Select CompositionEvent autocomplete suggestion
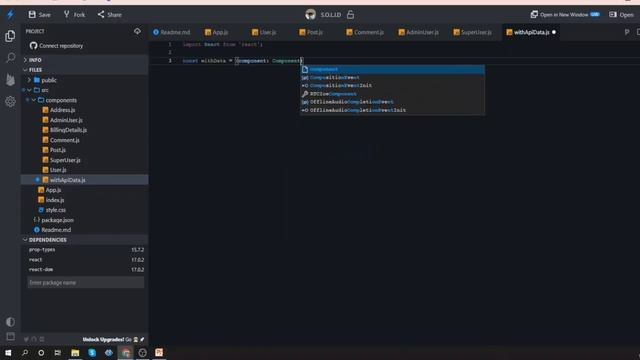The image size is (640, 360). (393, 78)
